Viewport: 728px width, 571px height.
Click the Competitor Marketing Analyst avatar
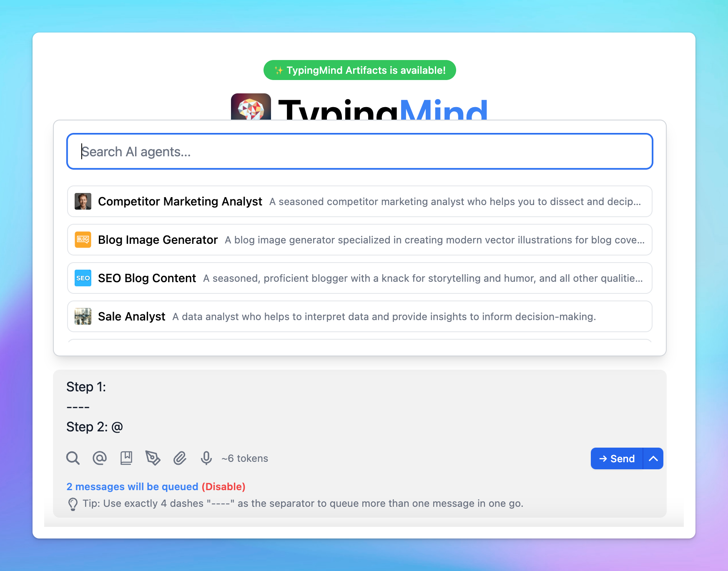click(x=83, y=201)
